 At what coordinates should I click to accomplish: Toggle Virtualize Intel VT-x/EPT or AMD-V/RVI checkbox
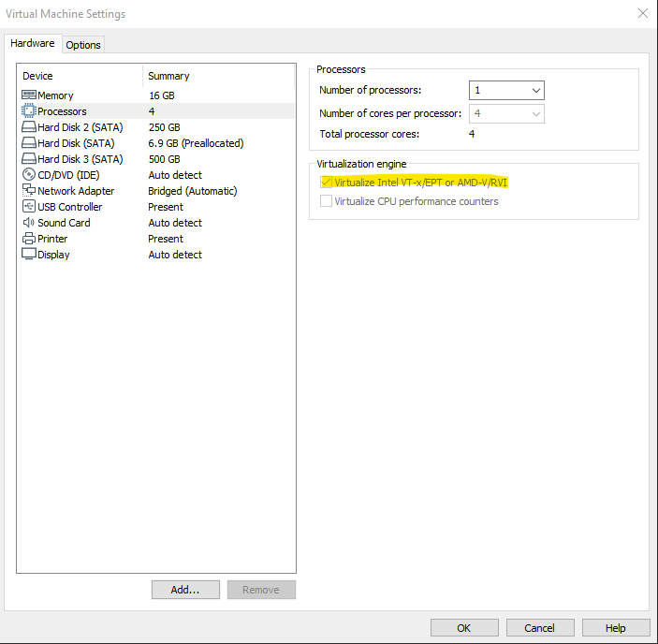point(326,183)
